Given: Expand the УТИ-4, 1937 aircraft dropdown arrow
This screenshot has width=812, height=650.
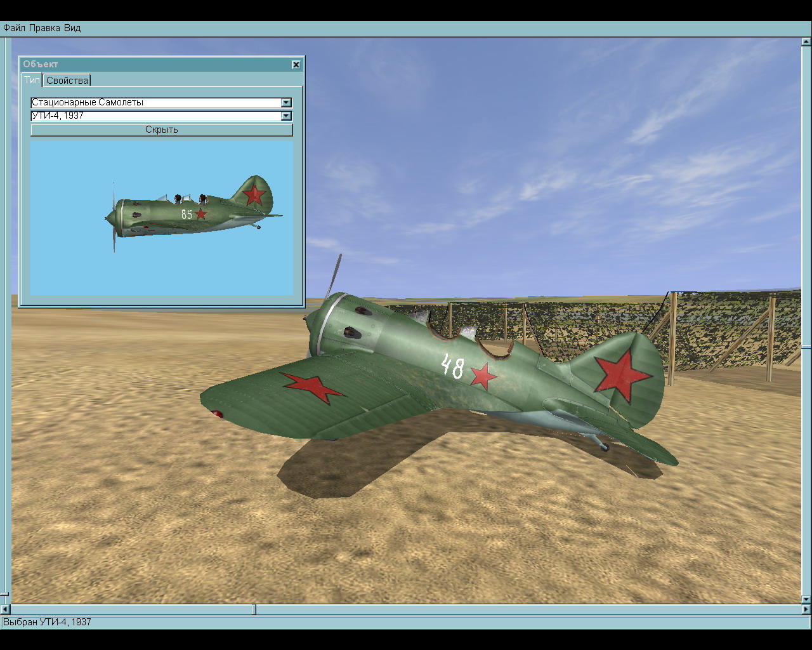Looking at the screenshot, I should pyautogui.click(x=286, y=116).
